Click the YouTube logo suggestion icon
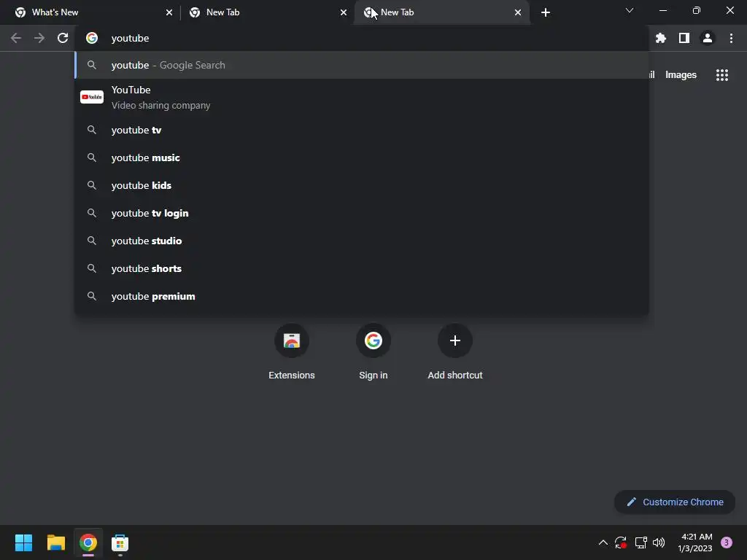The image size is (747, 560). [x=92, y=97]
